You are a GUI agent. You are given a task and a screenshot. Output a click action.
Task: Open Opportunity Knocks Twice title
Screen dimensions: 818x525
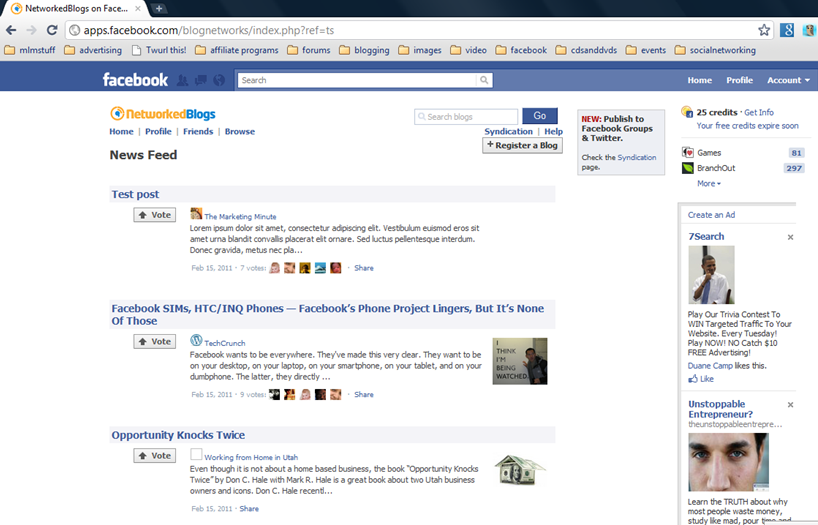click(178, 435)
